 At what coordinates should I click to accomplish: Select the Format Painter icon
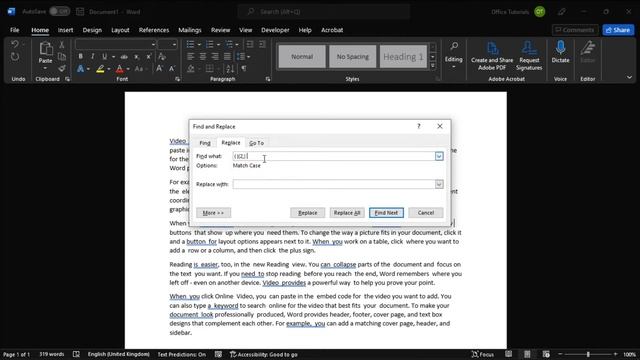[x=62, y=69]
